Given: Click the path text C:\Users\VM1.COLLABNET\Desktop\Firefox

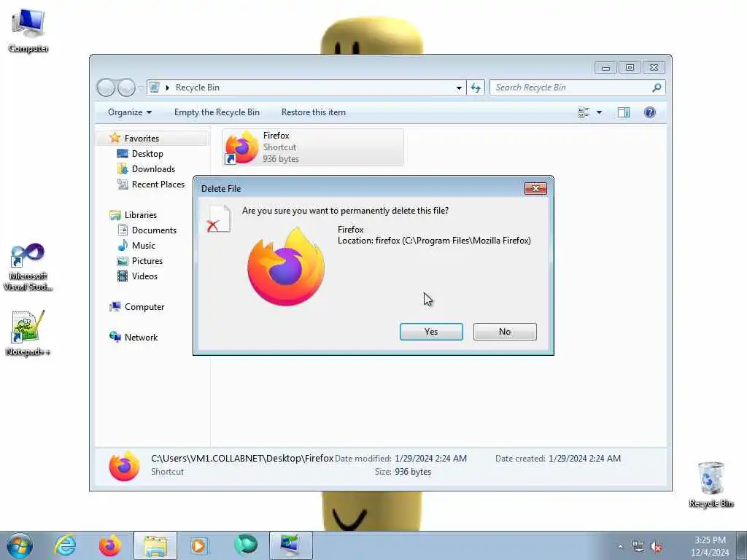Looking at the screenshot, I should tap(242, 459).
